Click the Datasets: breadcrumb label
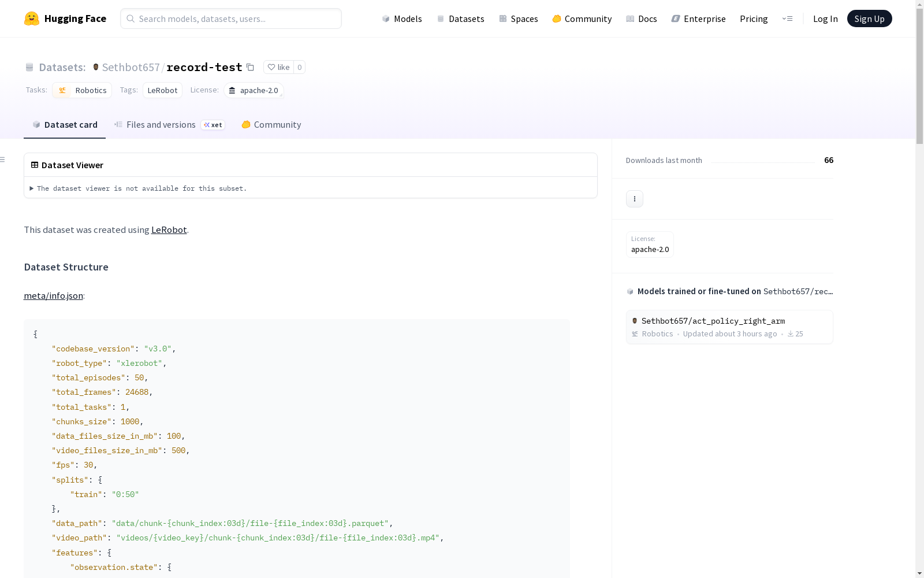Screen dimensions: 924x578 [x=62, y=67]
